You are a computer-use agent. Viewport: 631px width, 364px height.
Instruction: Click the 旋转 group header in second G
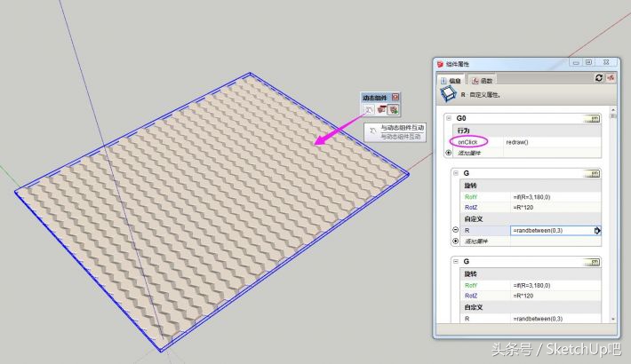tap(531, 274)
